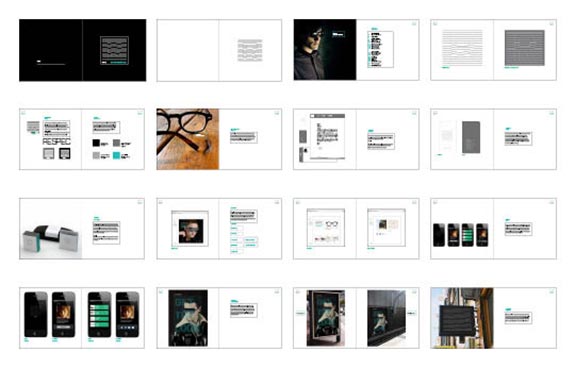The image size is (575, 385).
Task: Select the blank spread with wavy text block
Action: [219, 50]
